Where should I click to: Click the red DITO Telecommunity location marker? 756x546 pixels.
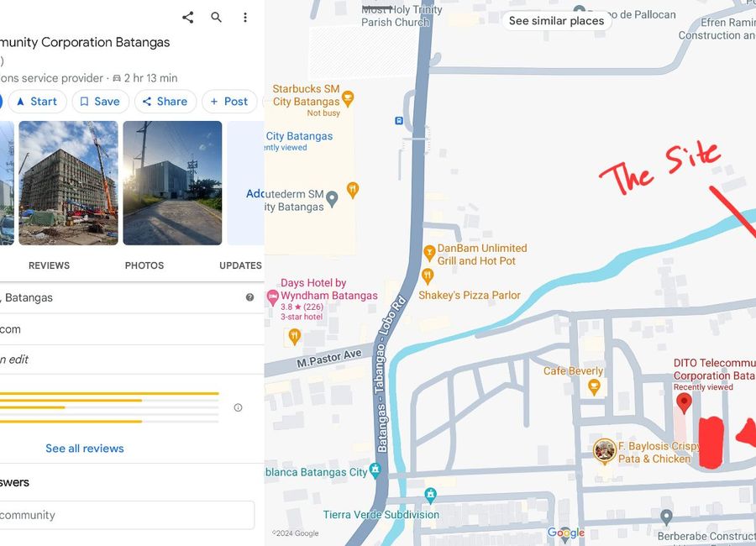[x=684, y=402]
